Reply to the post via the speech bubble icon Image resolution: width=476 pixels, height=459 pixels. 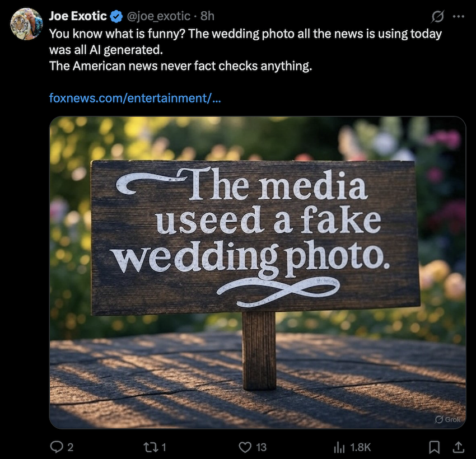pyautogui.click(x=58, y=447)
